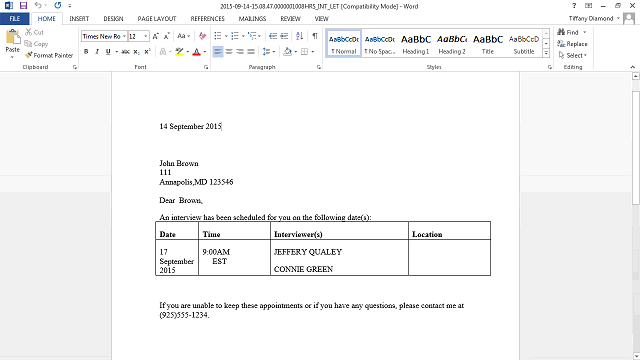This screenshot has width=640, height=360.
Task: Toggle Bold formatting
Action: tap(86, 52)
